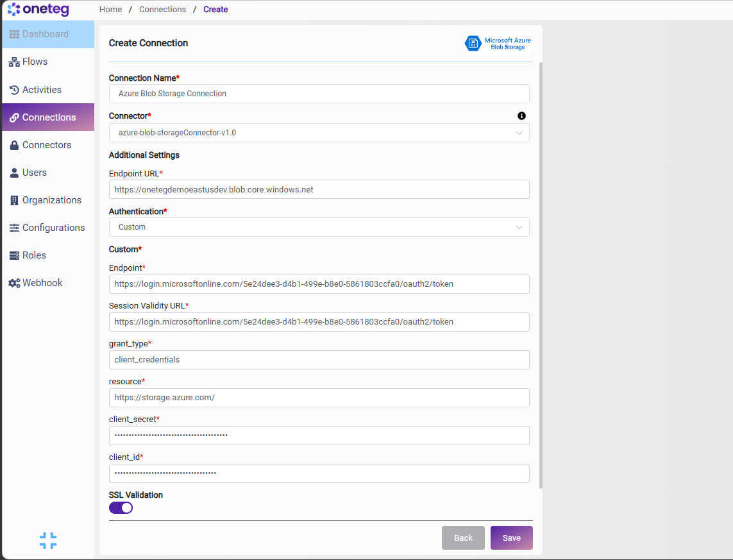Click the Connectors lock icon
Image resolution: width=733 pixels, height=560 pixels.
point(14,146)
